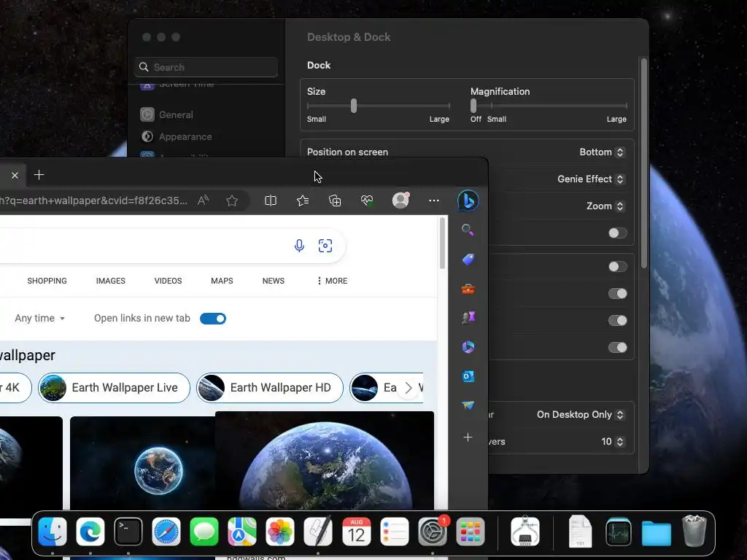Screen dimensions: 747x560
Task: Open Terminal from the Dock
Action: (x=128, y=532)
